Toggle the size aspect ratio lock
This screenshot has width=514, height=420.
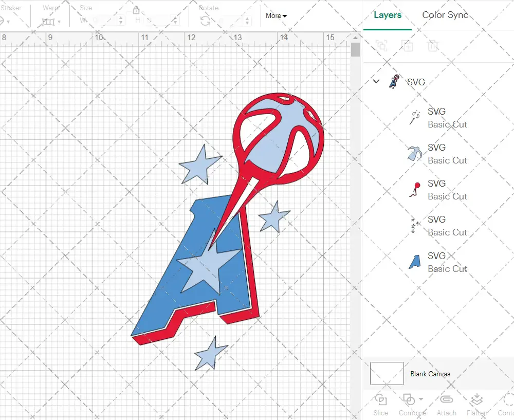click(136, 10)
